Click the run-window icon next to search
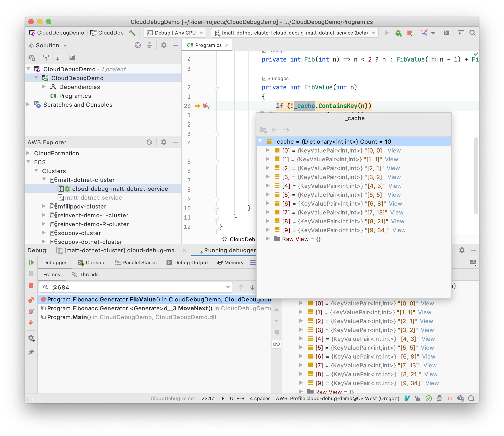 point(461,33)
